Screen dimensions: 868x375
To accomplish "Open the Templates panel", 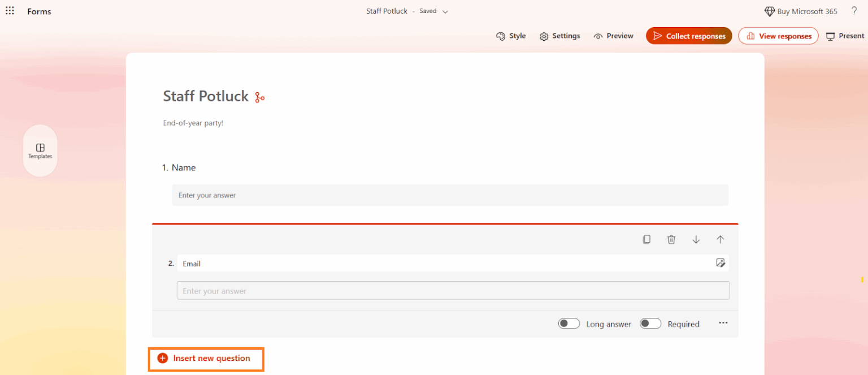I will 40,150.
